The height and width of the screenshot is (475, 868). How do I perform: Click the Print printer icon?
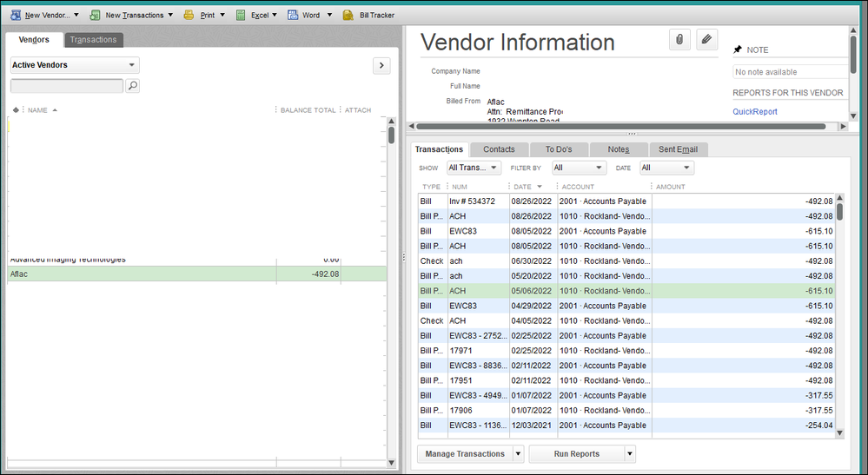189,15
